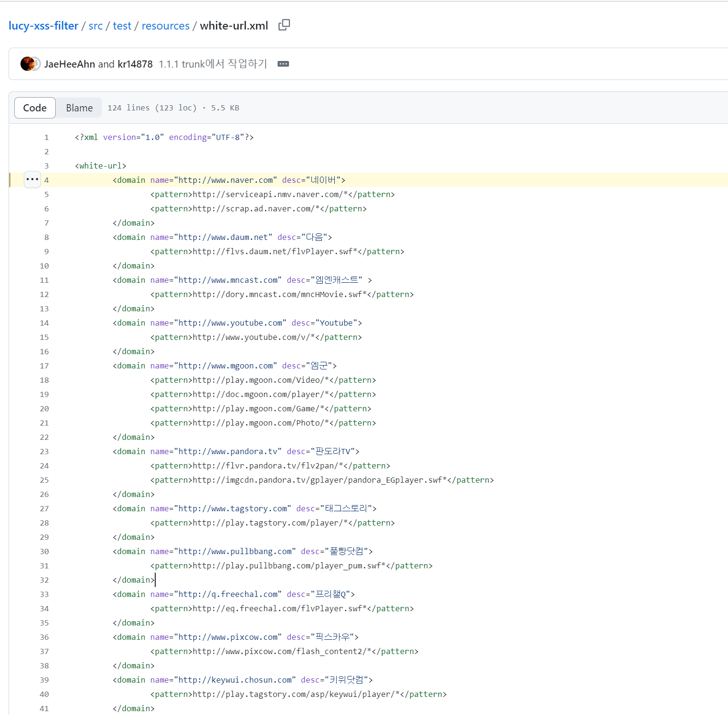Click the doc.mgoon.com/player pattern line
Image resolution: width=728 pixels, height=715 pixels.
click(x=263, y=394)
